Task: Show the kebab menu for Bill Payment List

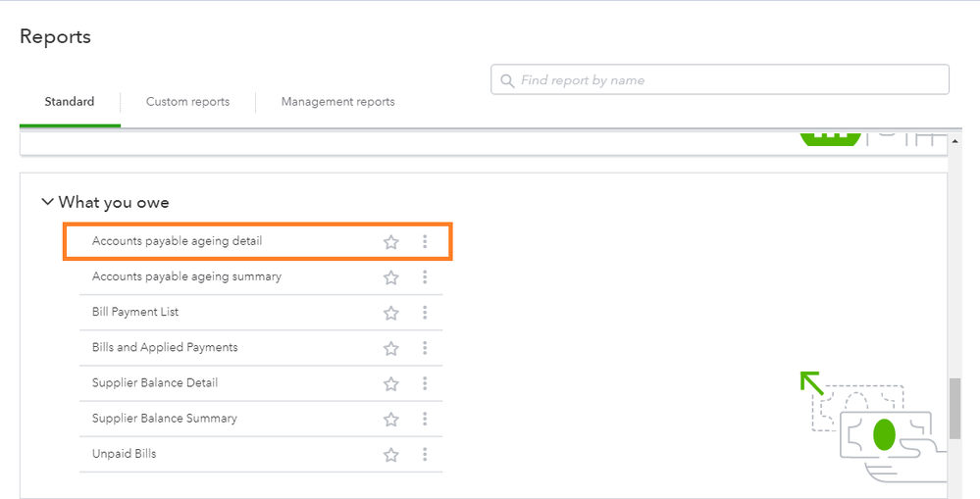Action: tap(425, 313)
